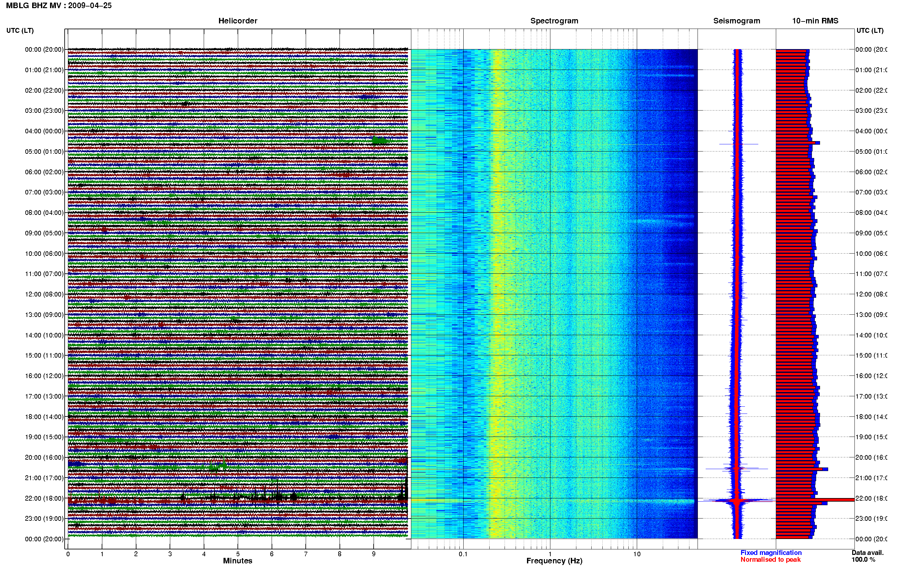
Task: Click the left '21:00 (17:00)' time label
Action: coord(44,478)
